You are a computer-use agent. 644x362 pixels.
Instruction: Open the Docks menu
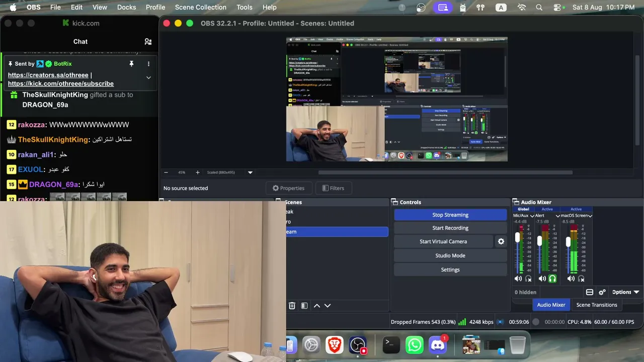(x=126, y=8)
